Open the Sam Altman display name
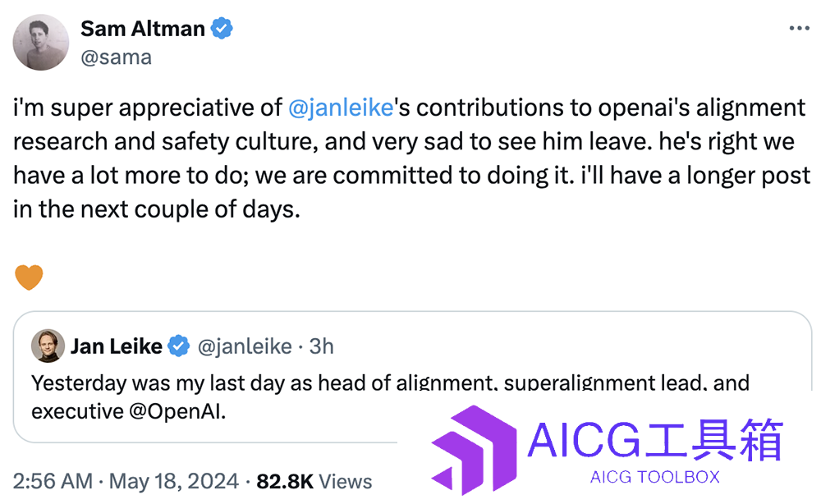The width and height of the screenshot is (821, 504). 142,29
